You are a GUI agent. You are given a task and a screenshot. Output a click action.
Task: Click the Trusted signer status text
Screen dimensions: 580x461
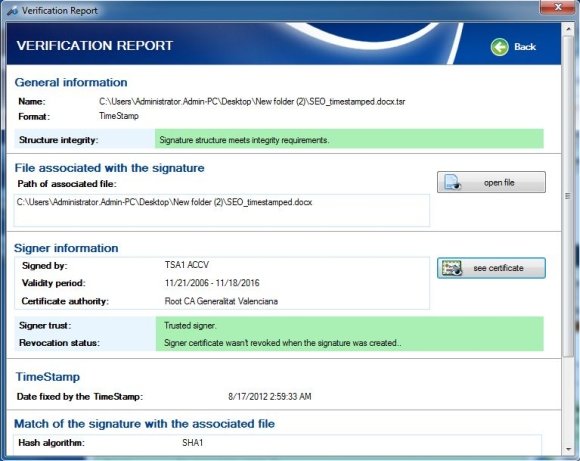pos(190,326)
